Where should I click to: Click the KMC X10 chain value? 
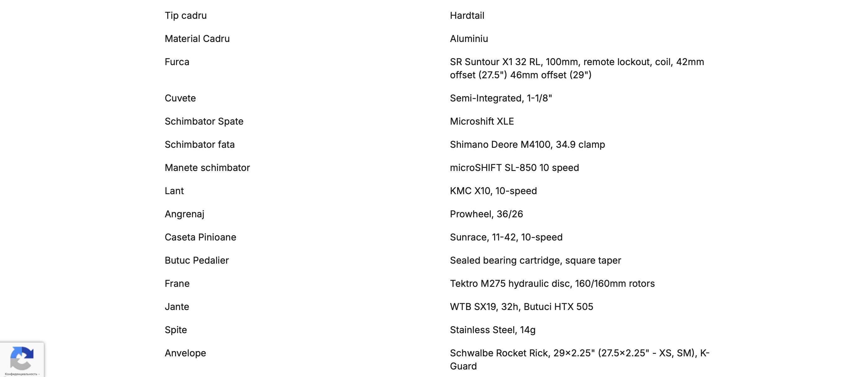pos(493,191)
